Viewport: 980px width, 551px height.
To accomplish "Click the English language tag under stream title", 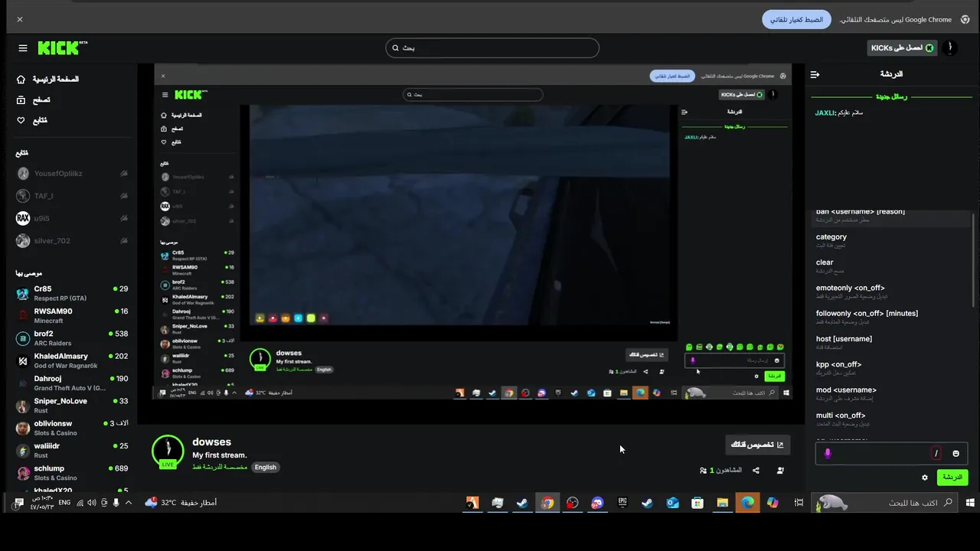I will 266,467.
